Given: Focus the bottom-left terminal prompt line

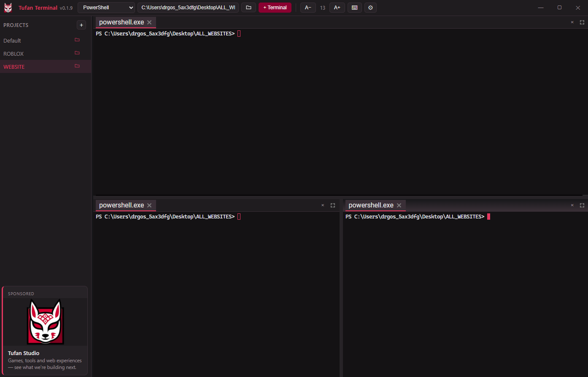Looking at the screenshot, I should tap(168, 217).
